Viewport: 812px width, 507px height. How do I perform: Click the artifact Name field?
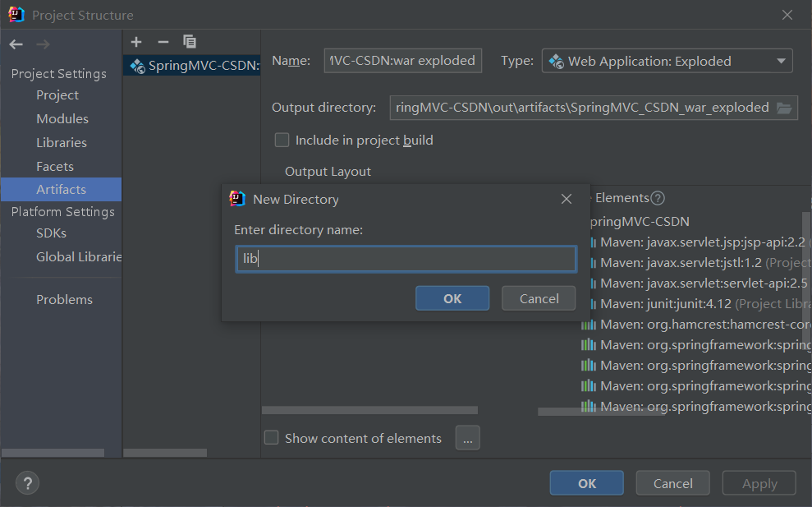[x=403, y=61]
